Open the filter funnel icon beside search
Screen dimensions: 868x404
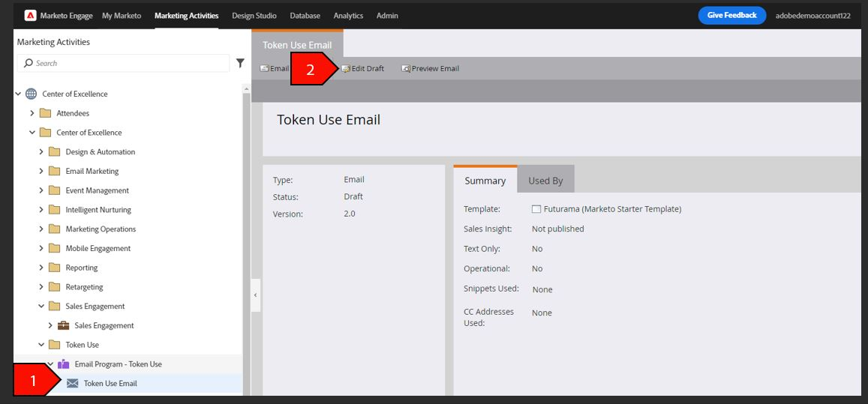click(240, 63)
